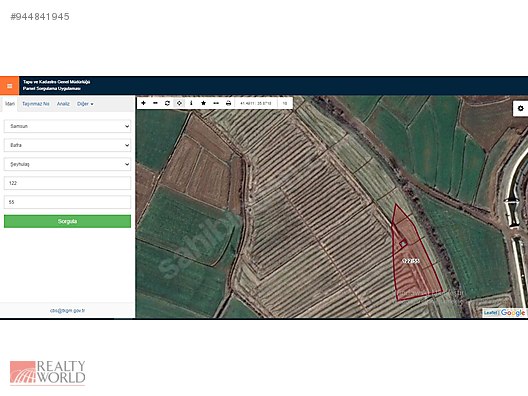Click the zoom level value 18

[285, 103]
